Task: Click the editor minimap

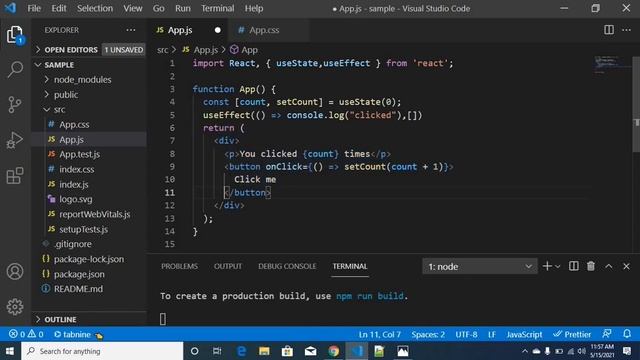Action: coord(611,65)
